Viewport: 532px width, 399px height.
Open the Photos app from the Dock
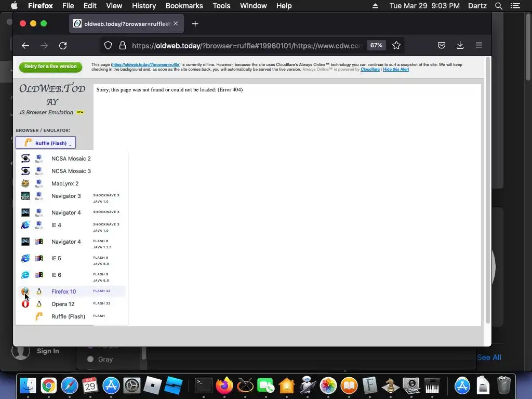coord(328,385)
